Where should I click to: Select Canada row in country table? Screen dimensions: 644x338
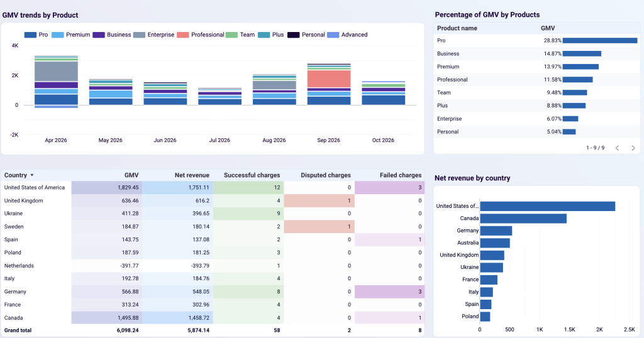213,318
